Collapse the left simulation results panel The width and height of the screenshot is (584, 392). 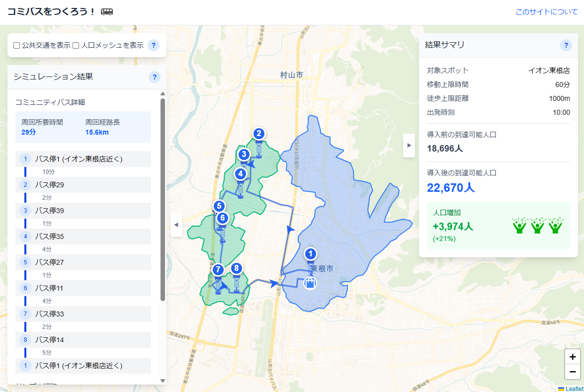pyautogui.click(x=176, y=225)
